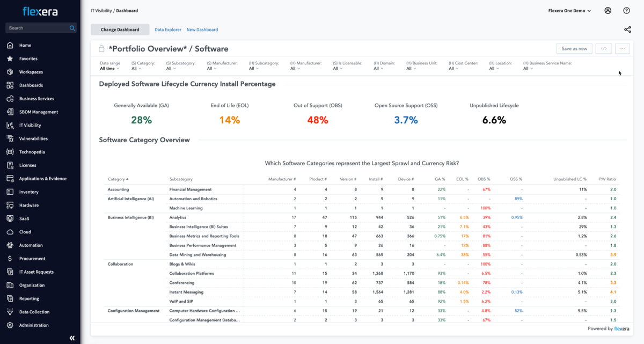This screenshot has height=344, width=644.
Task: Click inside the sidebar Search field
Action: tap(36, 27)
